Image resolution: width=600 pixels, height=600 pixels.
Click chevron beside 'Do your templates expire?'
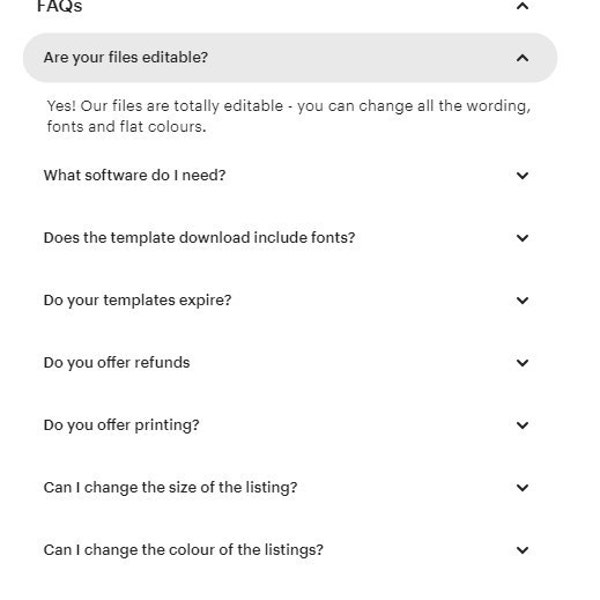pyautogui.click(x=522, y=300)
